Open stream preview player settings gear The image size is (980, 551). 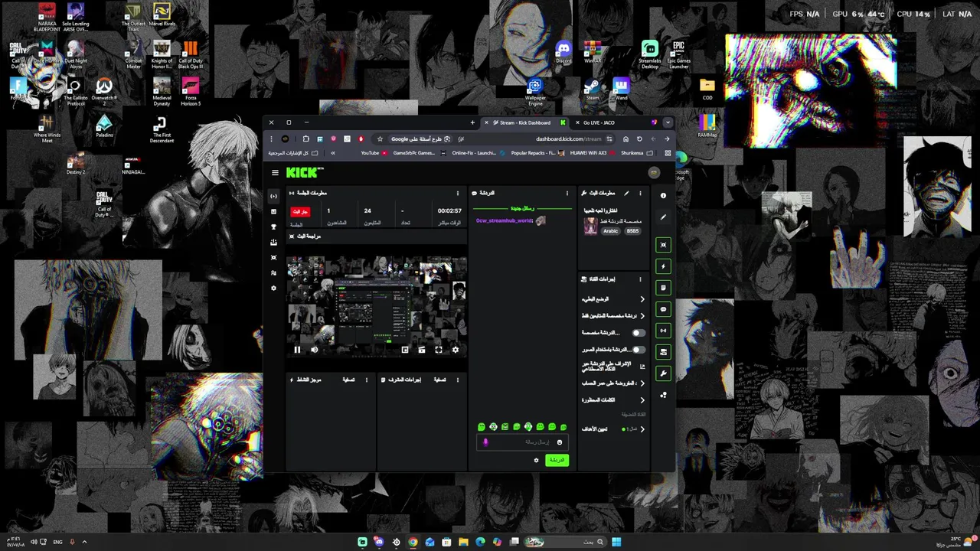456,350
